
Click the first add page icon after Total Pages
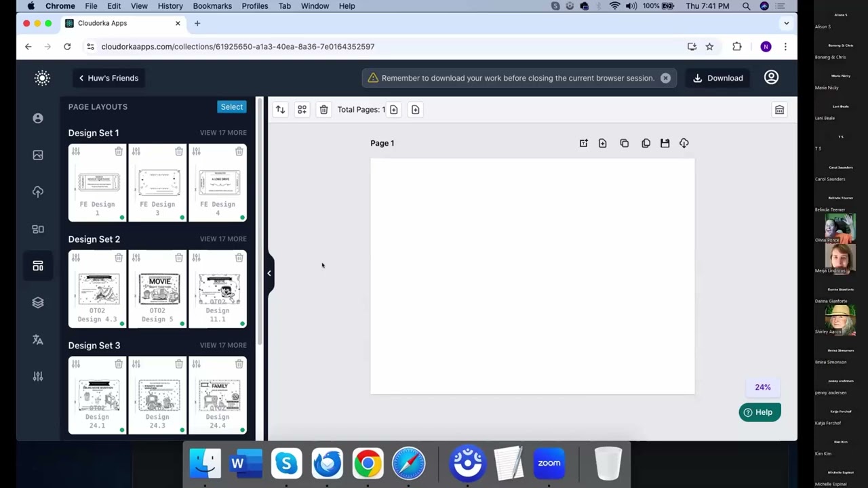[393, 109]
